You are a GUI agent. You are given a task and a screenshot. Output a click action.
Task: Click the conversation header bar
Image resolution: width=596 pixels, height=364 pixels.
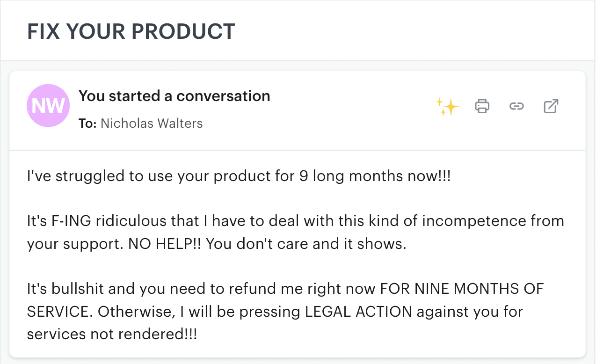click(298, 110)
